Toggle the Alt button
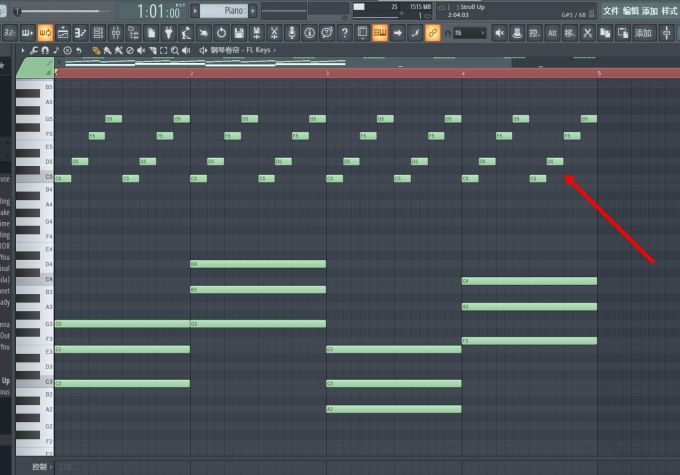The width and height of the screenshot is (680, 475). (552, 33)
